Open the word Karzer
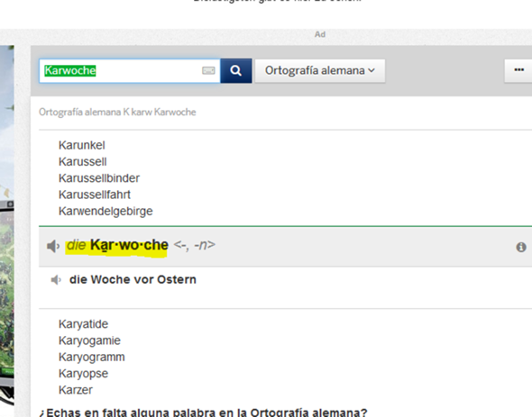This screenshot has height=417, width=532. [76, 390]
